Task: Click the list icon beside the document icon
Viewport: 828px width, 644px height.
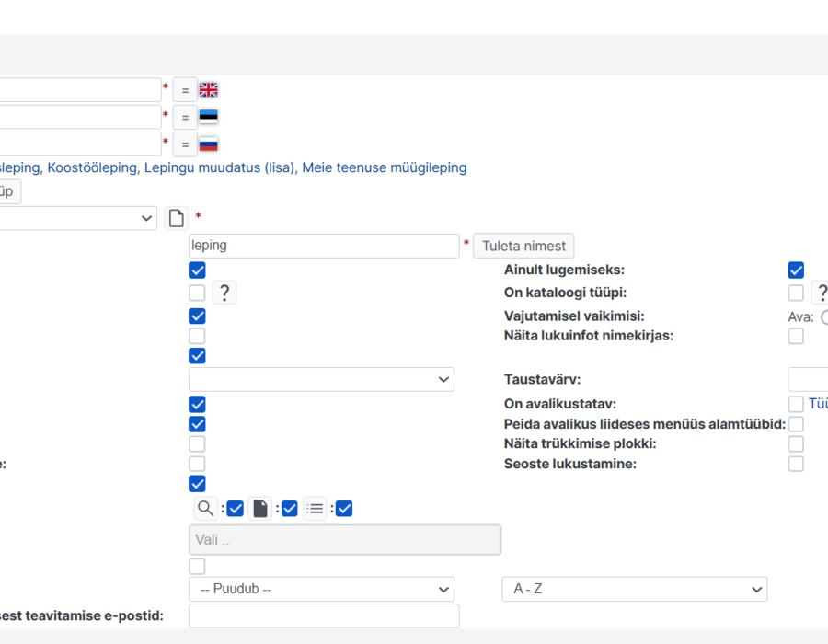Action: coord(316,509)
